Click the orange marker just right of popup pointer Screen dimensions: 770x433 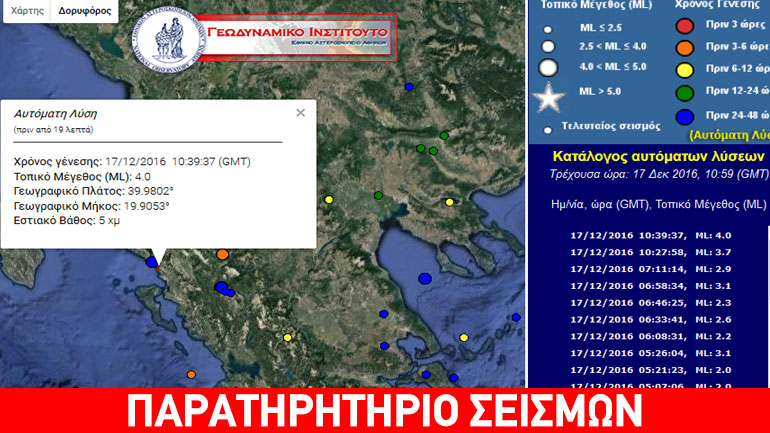pyautogui.click(x=222, y=254)
